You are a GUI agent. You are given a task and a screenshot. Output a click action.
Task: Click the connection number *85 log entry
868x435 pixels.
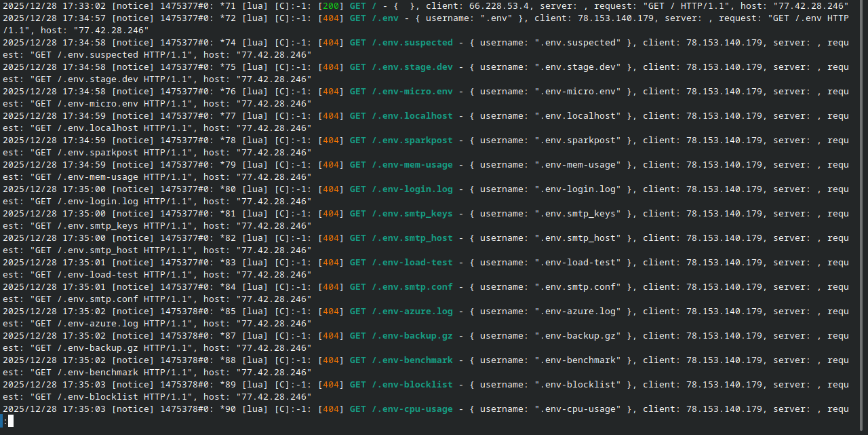pos(228,311)
